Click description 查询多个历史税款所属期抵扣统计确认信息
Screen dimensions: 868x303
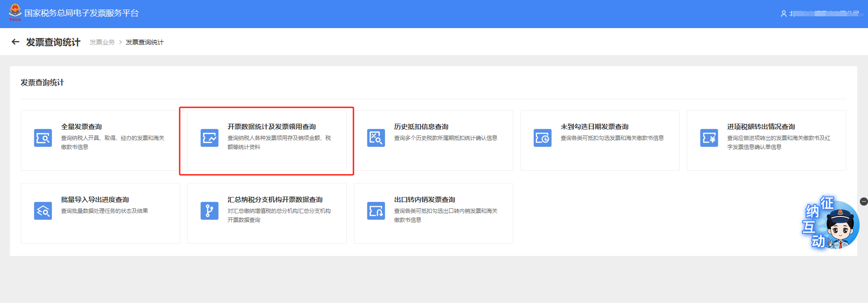pos(446,138)
